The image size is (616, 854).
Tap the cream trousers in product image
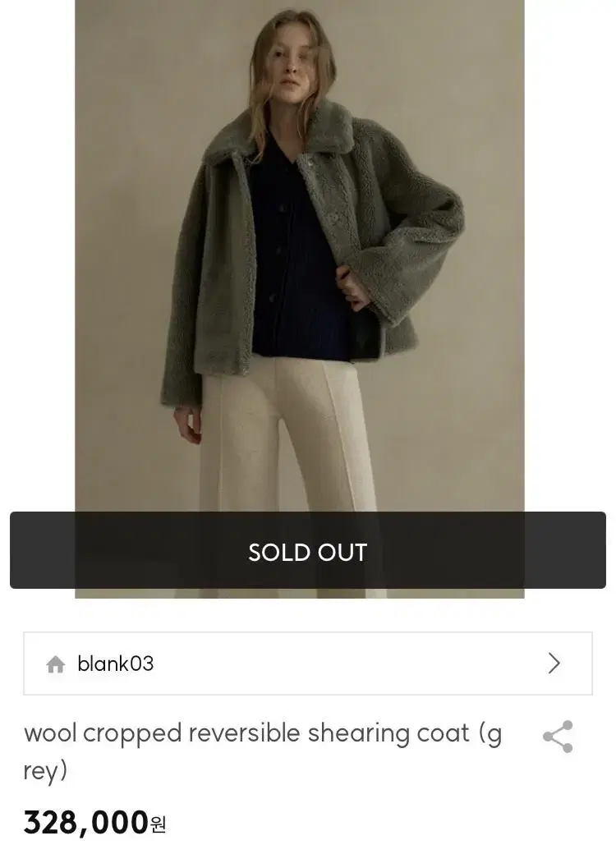(288, 436)
